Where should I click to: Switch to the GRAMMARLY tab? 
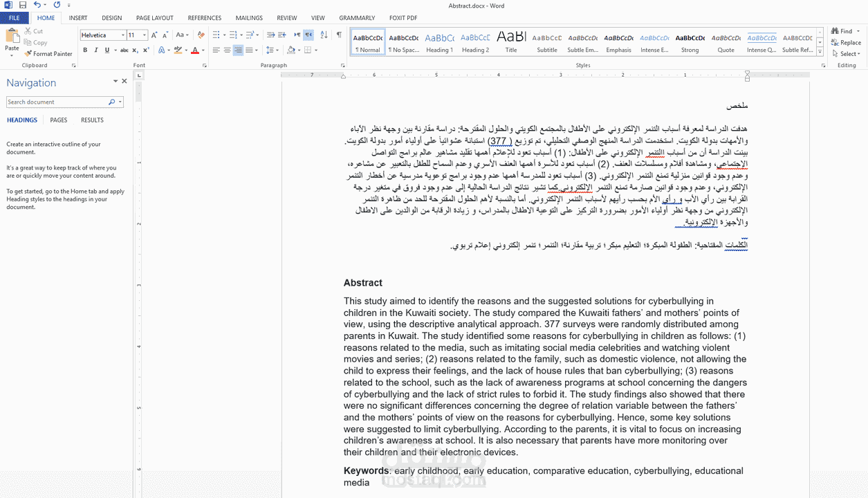pyautogui.click(x=357, y=18)
